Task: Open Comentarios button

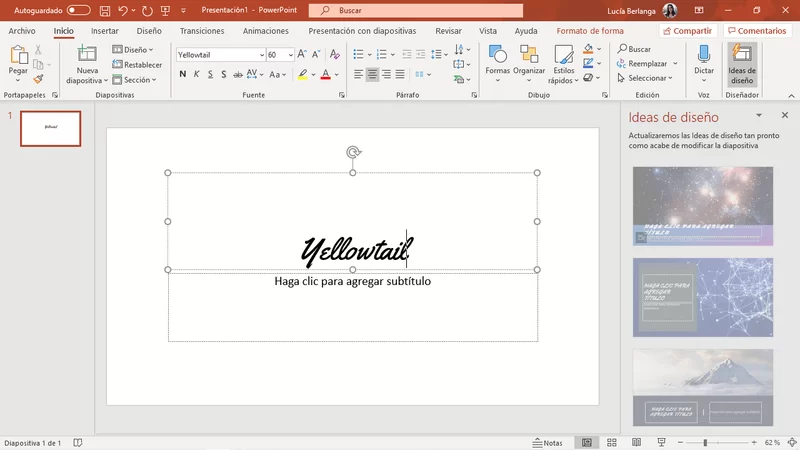Action: (757, 31)
